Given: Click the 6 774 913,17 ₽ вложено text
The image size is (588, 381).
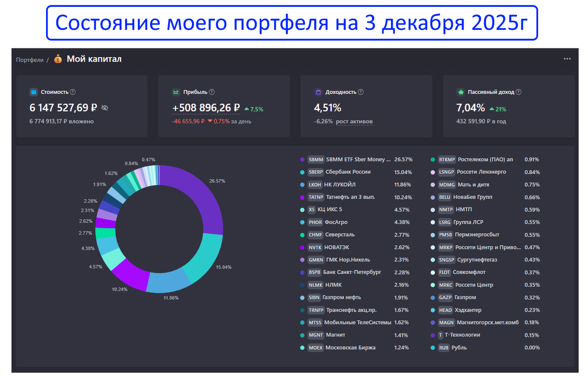Looking at the screenshot, I should tap(62, 121).
